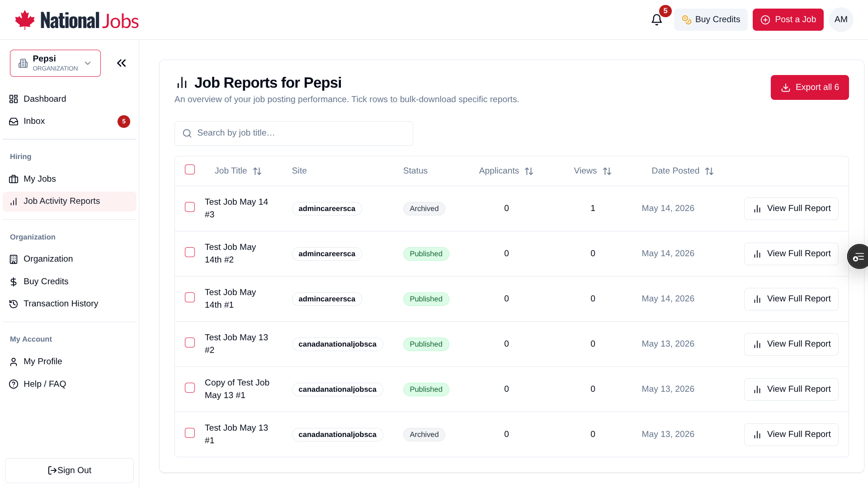The width and height of the screenshot is (868, 488).
Task: Click the Site column header
Action: coord(299,171)
